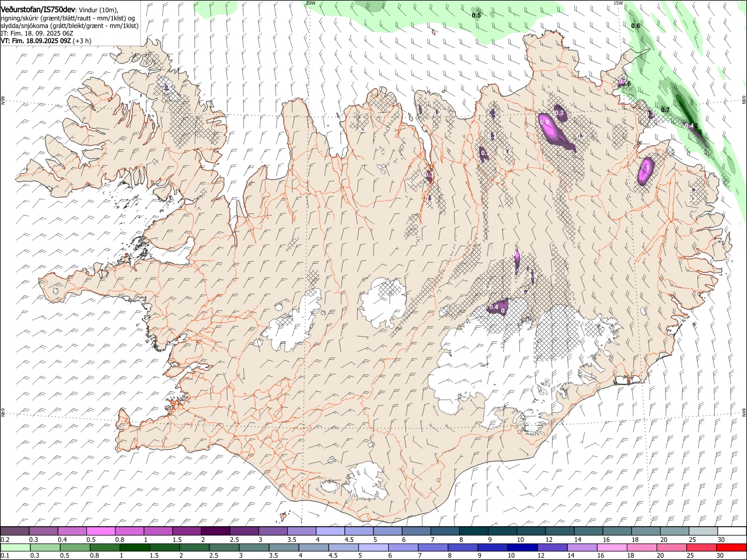The image size is (747, 560).
Task: Click the Veðurstofan/IS750dev title text
Action: [x=38, y=10]
